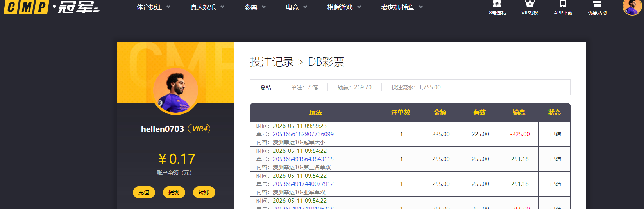The width and height of the screenshot is (644, 209).
Task: Select the -225.00 loss value
Action: [520, 134]
